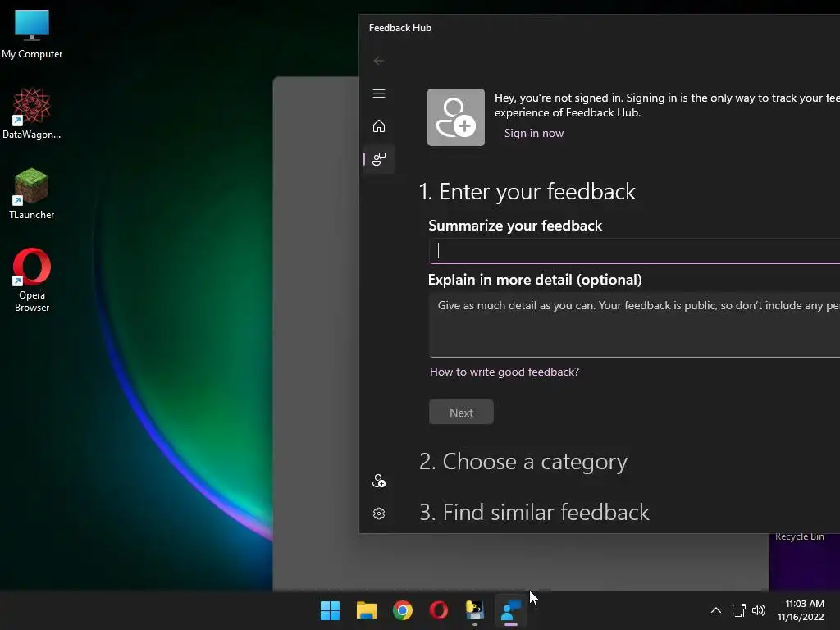Select the My Computer desktop icon
The width and height of the screenshot is (840, 630).
pyautogui.click(x=32, y=34)
